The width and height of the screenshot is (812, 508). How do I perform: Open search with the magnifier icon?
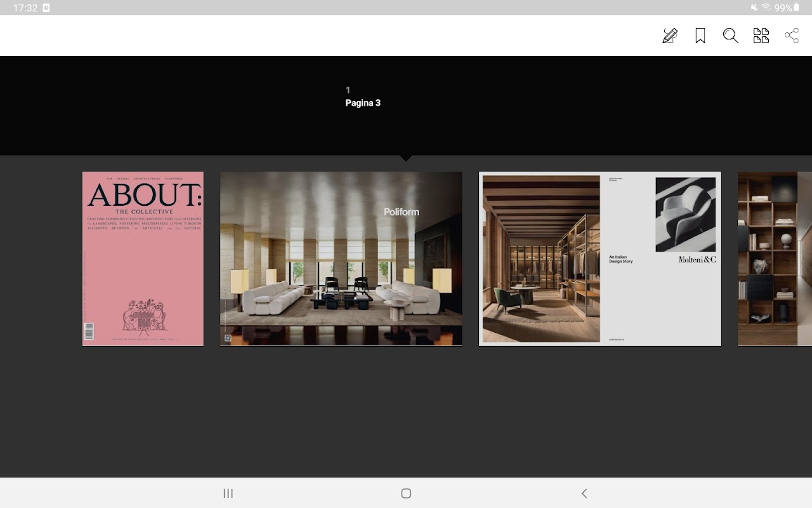[731, 36]
